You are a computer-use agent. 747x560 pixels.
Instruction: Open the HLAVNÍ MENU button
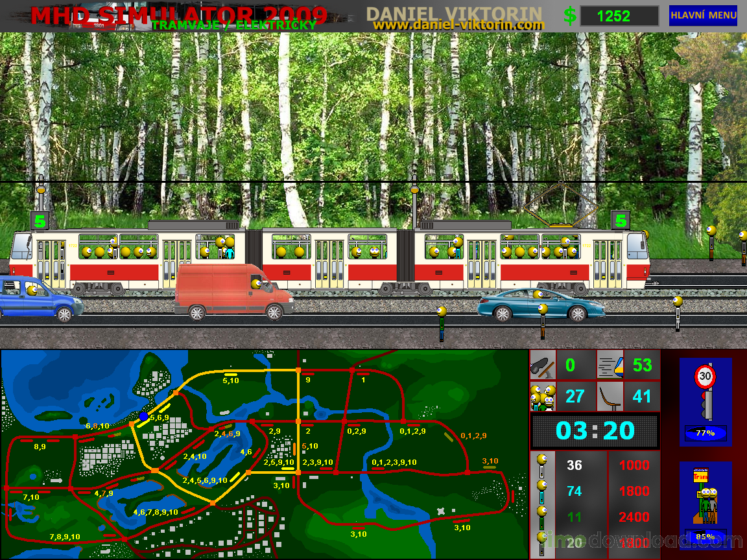click(x=703, y=16)
